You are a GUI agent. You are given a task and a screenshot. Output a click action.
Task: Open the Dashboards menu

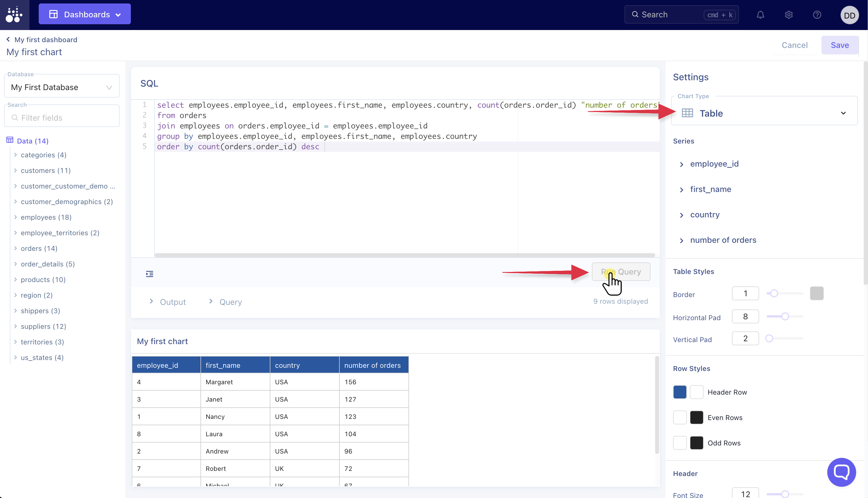85,14
